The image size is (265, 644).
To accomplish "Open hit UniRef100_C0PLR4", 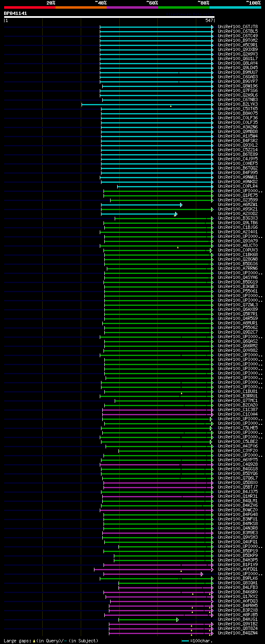I will (x=238, y=186).
